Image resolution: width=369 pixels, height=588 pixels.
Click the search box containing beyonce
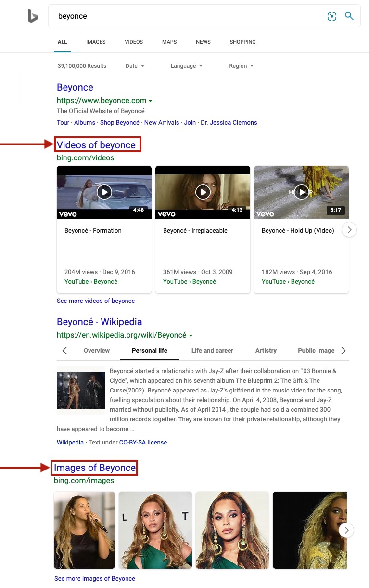pyautogui.click(x=188, y=16)
